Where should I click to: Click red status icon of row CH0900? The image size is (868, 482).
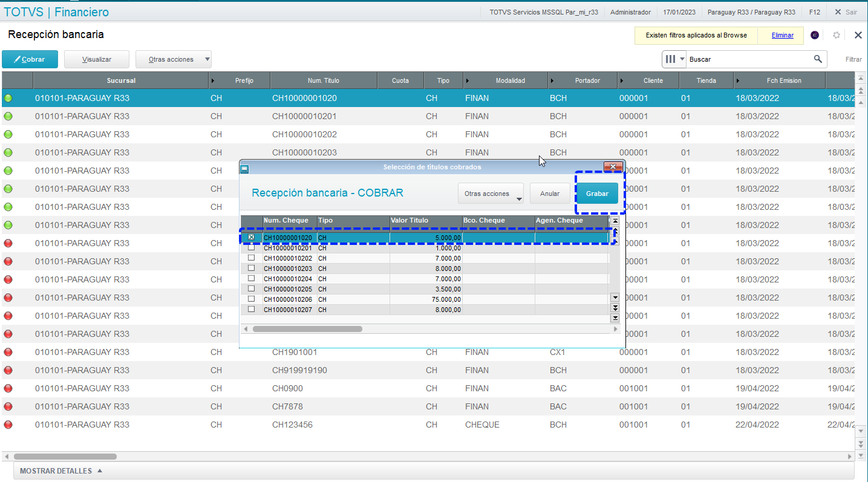[x=8, y=388]
